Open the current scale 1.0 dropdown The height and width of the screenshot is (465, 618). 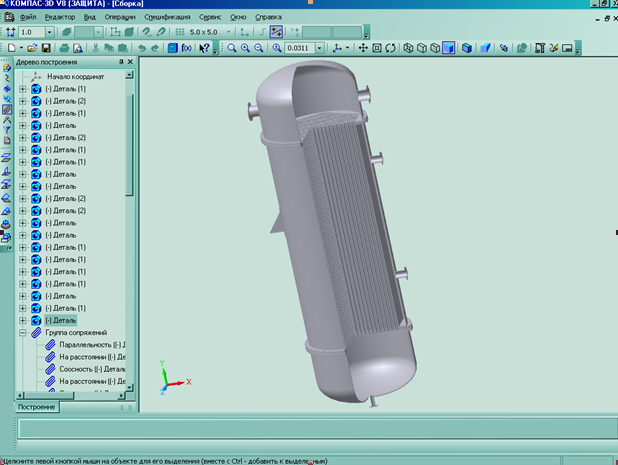(x=50, y=32)
